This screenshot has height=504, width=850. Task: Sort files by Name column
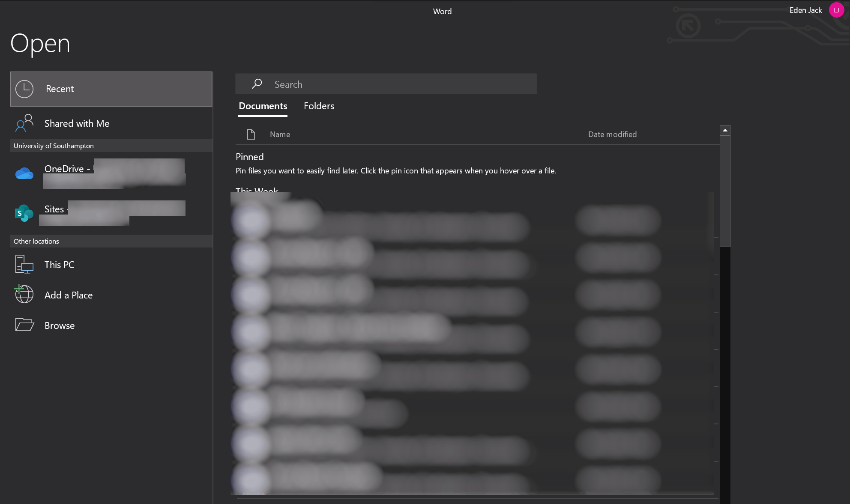(280, 134)
